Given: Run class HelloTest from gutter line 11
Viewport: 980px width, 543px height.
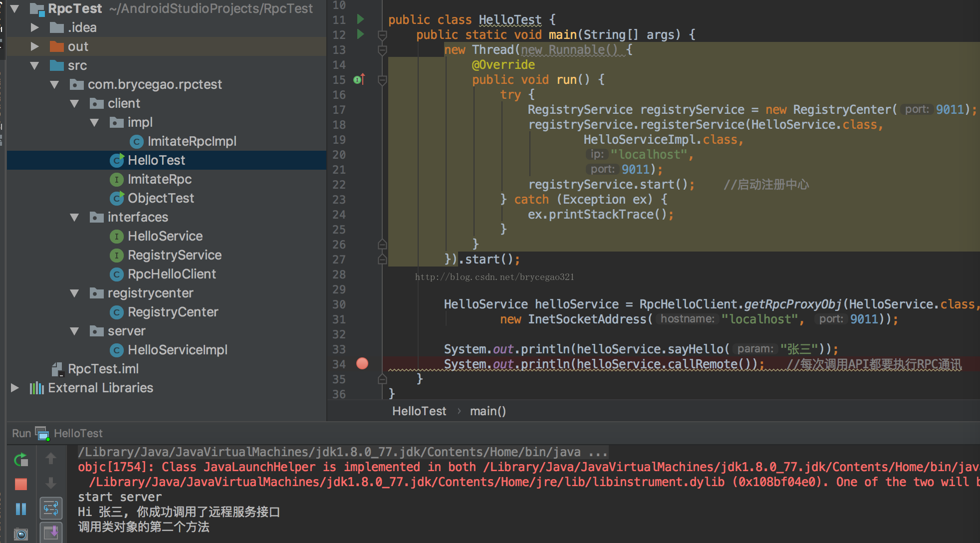Looking at the screenshot, I should tap(360, 19).
